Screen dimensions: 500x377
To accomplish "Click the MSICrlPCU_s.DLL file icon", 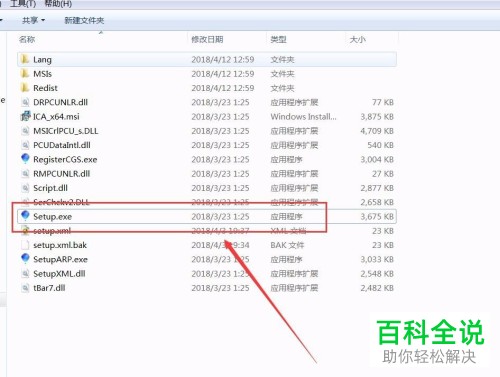I will [25, 131].
